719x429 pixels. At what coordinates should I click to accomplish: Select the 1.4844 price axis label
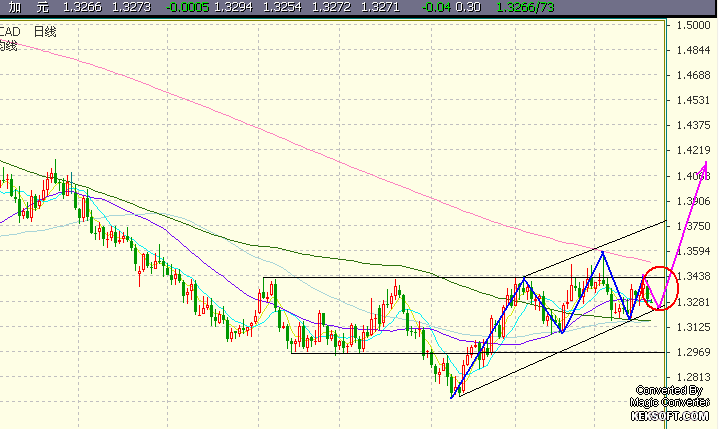693,50
